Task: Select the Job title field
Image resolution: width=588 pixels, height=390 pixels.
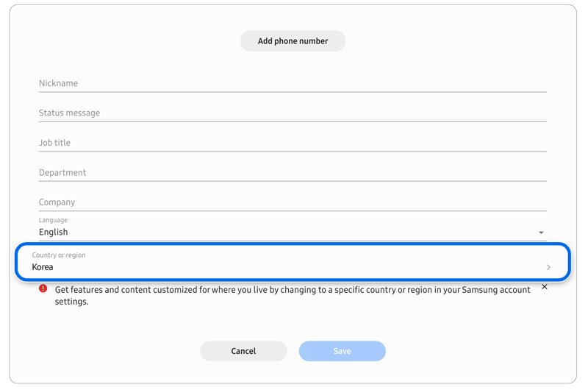Action: 293,143
